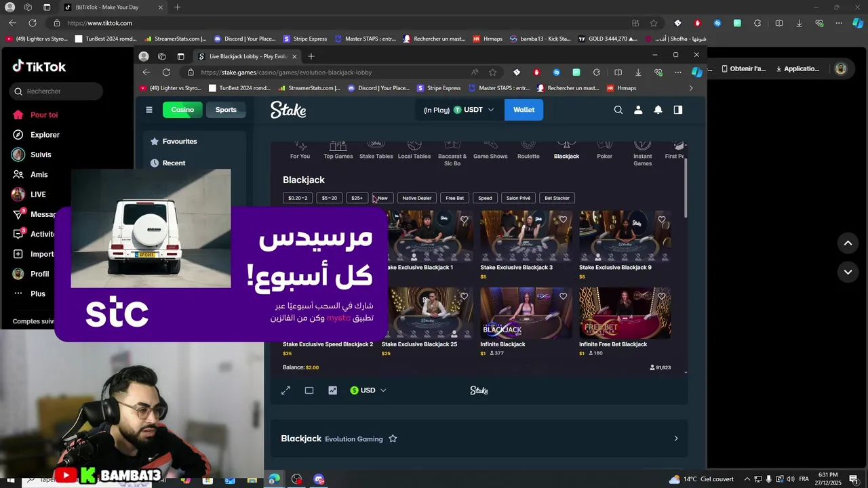Favourite Stake Exclusive Blackjack 3 heart
868x488 pixels.
click(x=563, y=220)
